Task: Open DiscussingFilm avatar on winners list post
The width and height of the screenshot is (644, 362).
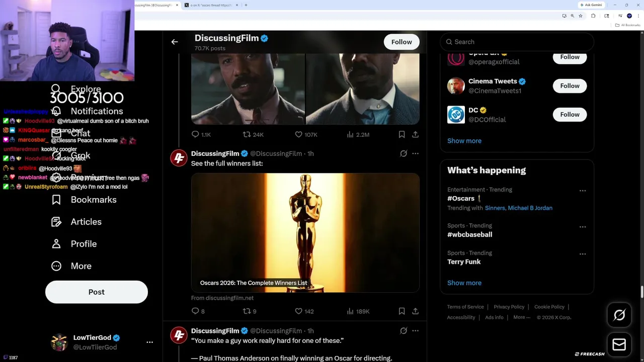Action: pos(179,158)
